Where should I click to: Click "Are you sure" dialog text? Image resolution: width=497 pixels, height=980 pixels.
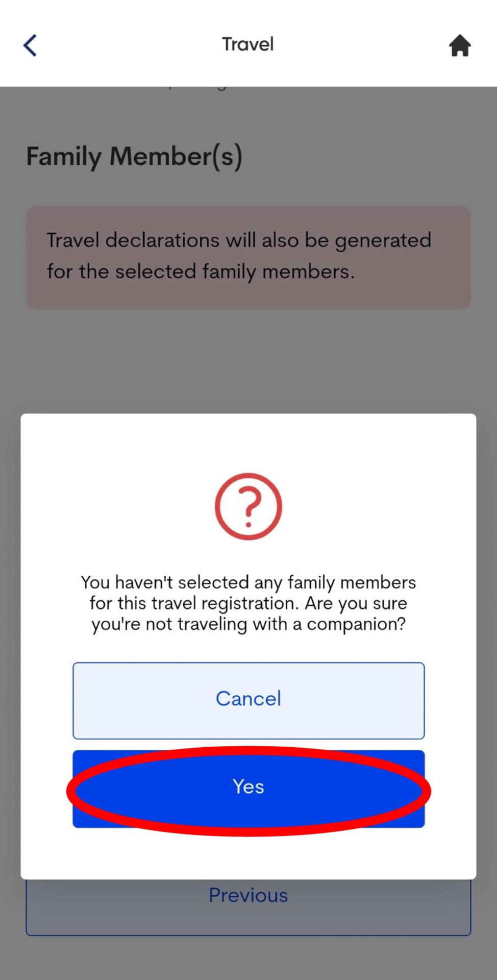[x=248, y=603]
